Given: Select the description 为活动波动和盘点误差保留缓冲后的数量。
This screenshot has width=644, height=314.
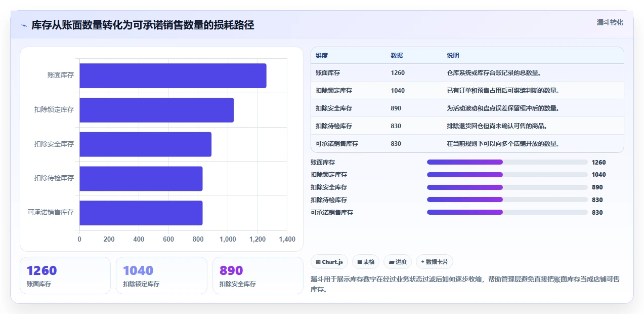Looking at the screenshot, I should [503, 108].
